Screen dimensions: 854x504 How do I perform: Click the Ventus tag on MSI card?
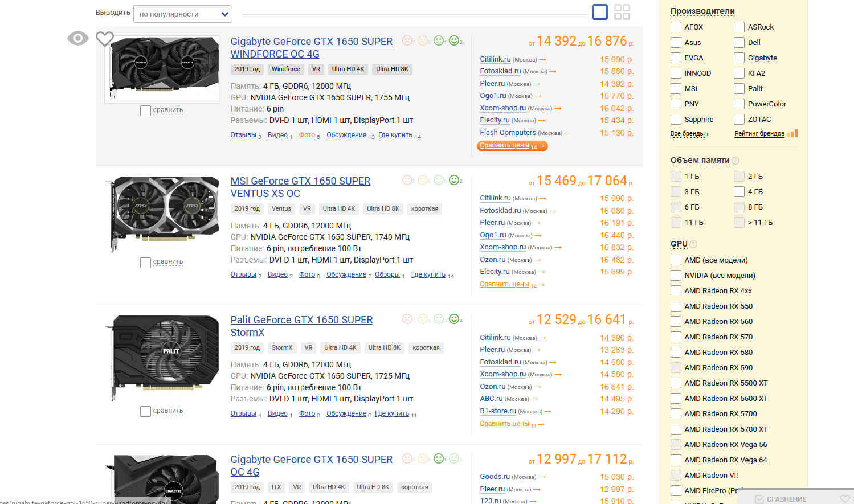tap(281, 209)
